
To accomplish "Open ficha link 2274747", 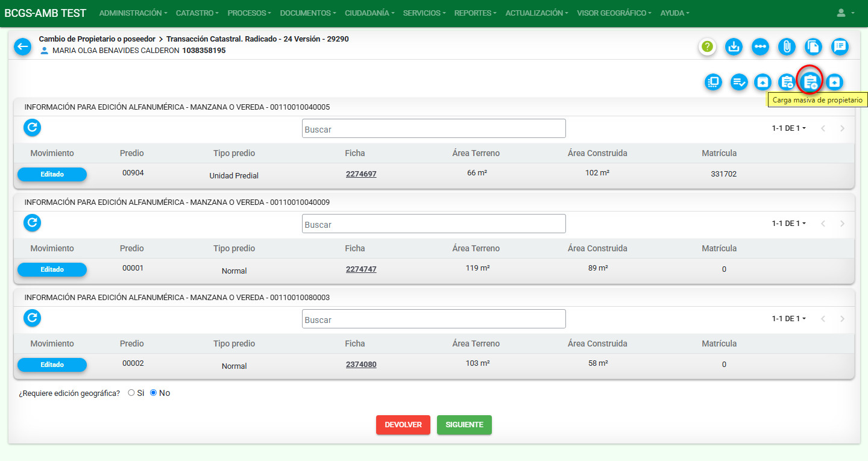I will (x=361, y=269).
